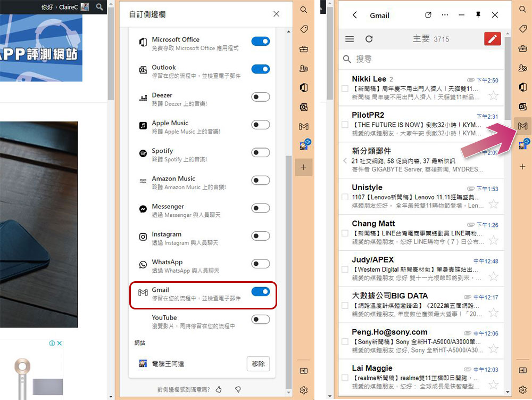Viewport: 532px width, 400px height.
Task: Close the hair dryer ad
Action: (x=60, y=344)
